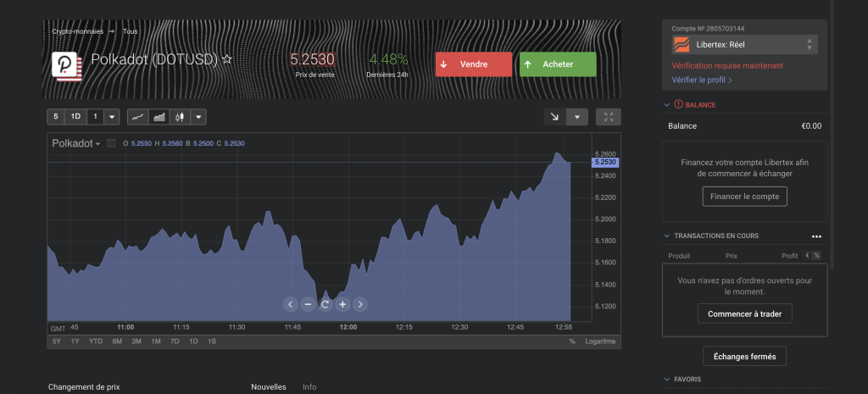Click Financer le compte button
Viewport: 868px width, 394px height.
click(x=744, y=197)
